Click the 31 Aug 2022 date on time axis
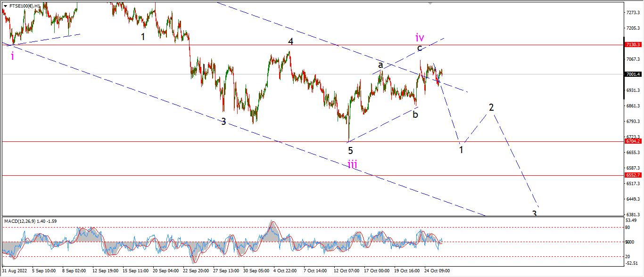 tap(14, 271)
